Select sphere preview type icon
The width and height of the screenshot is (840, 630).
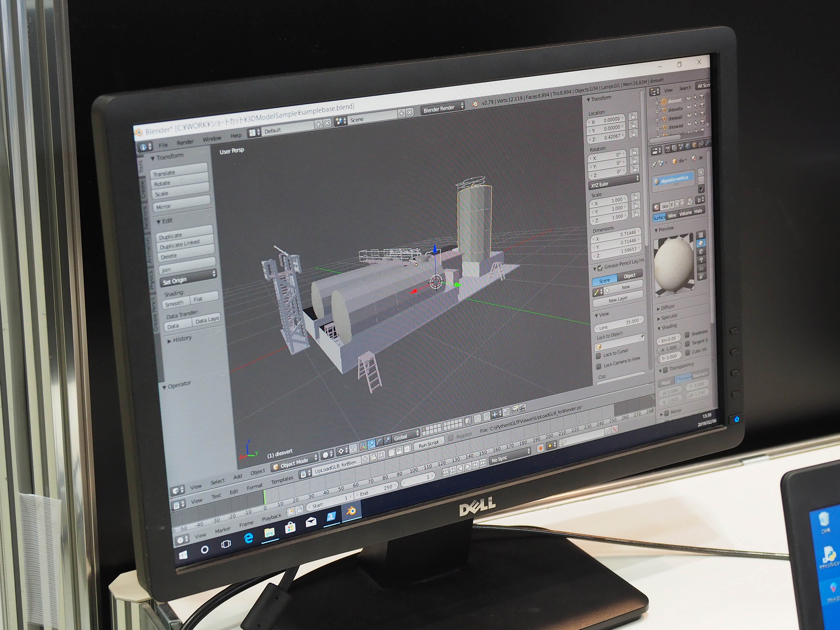click(700, 243)
